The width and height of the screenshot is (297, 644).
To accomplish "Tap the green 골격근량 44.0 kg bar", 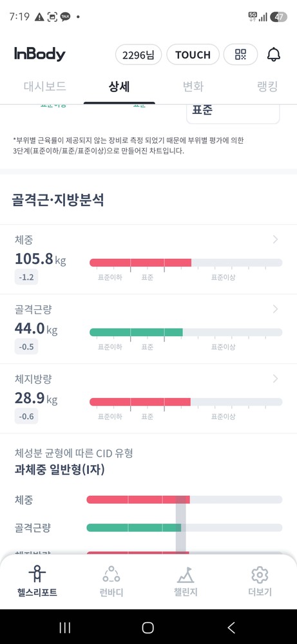I will [136, 332].
